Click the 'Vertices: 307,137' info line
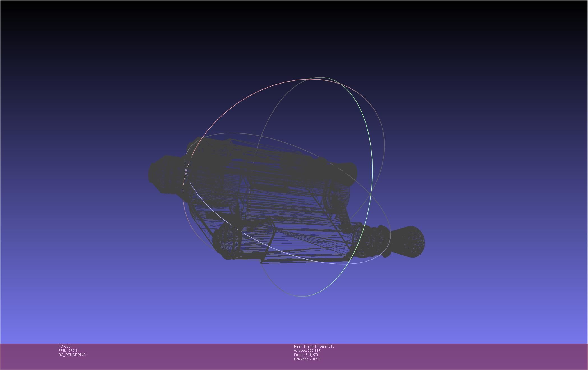The height and width of the screenshot is (370, 588). pyautogui.click(x=307, y=351)
